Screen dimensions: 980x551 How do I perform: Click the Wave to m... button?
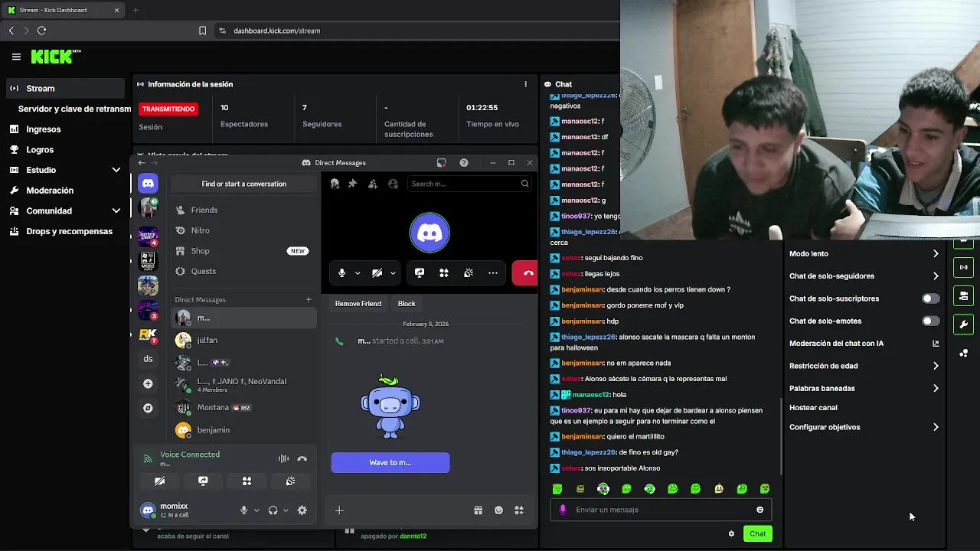point(390,462)
